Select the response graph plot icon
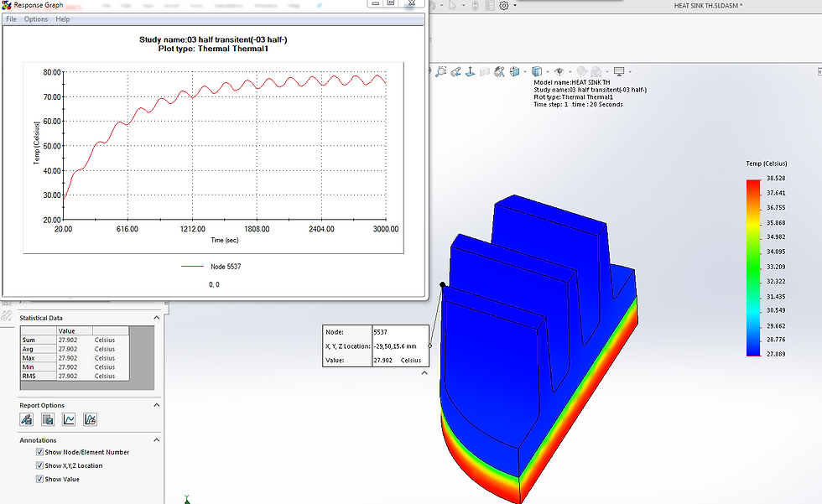 pyautogui.click(x=69, y=419)
